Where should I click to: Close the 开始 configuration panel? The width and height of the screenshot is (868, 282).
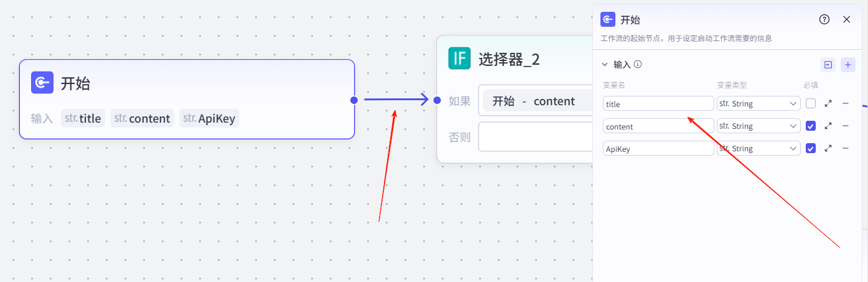(x=846, y=19)
